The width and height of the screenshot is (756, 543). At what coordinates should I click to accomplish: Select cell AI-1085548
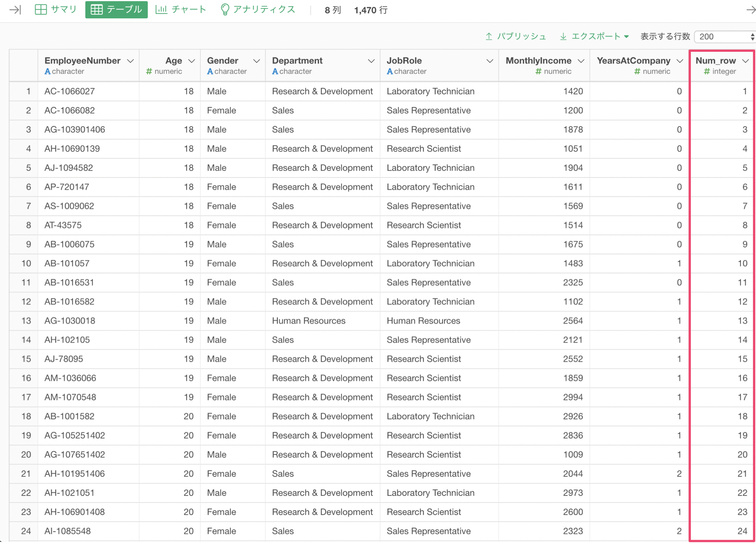coord(88,531)
